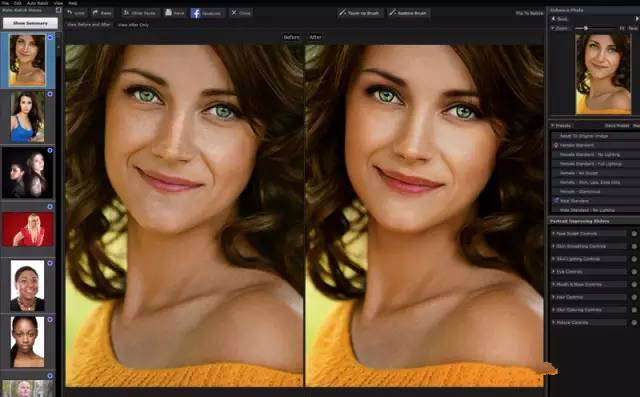Click the Auto Batch Menu panel undock icon
This screenshot has height=397, width=640.
point(58,10)
